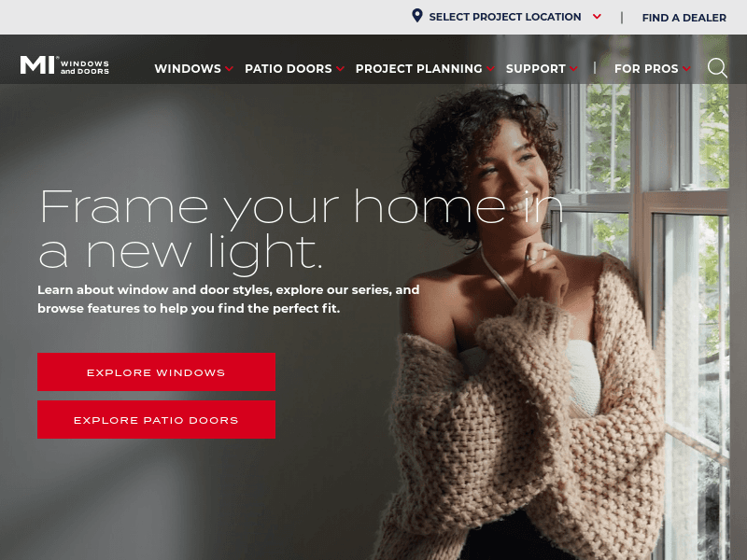Expand the Patio Doors chevron arrow
The width and height of the screenshot is (747, 560).
click(x=340, y=68)
